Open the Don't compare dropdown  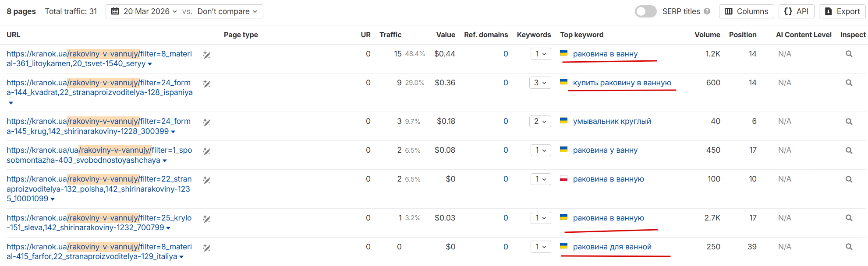click(227, 11)
